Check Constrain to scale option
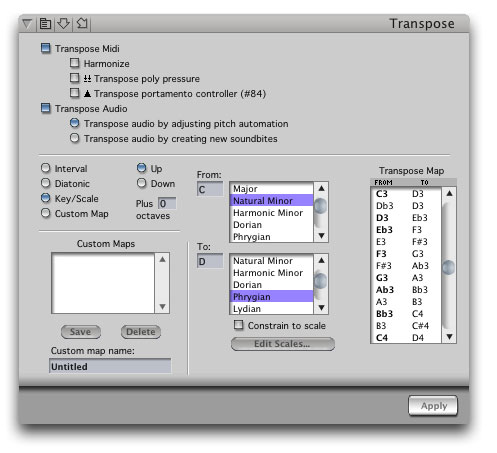 click(239, 325)
